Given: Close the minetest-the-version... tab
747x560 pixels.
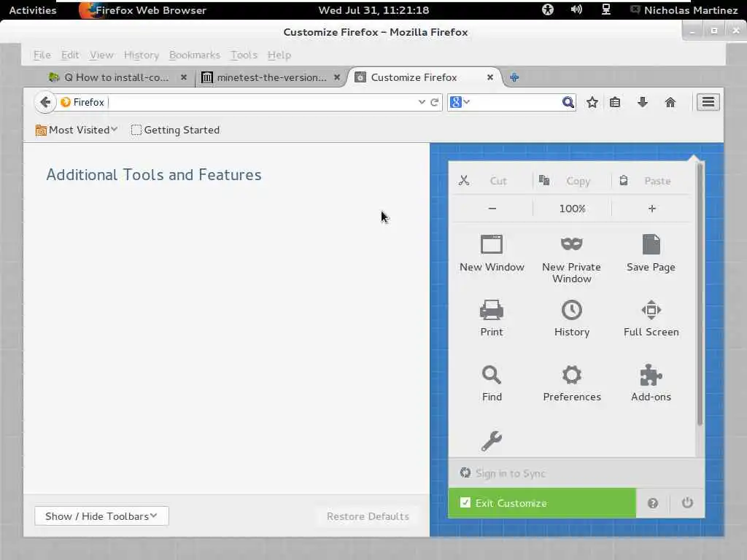Looking at the screenshot, I should (337, 77).
